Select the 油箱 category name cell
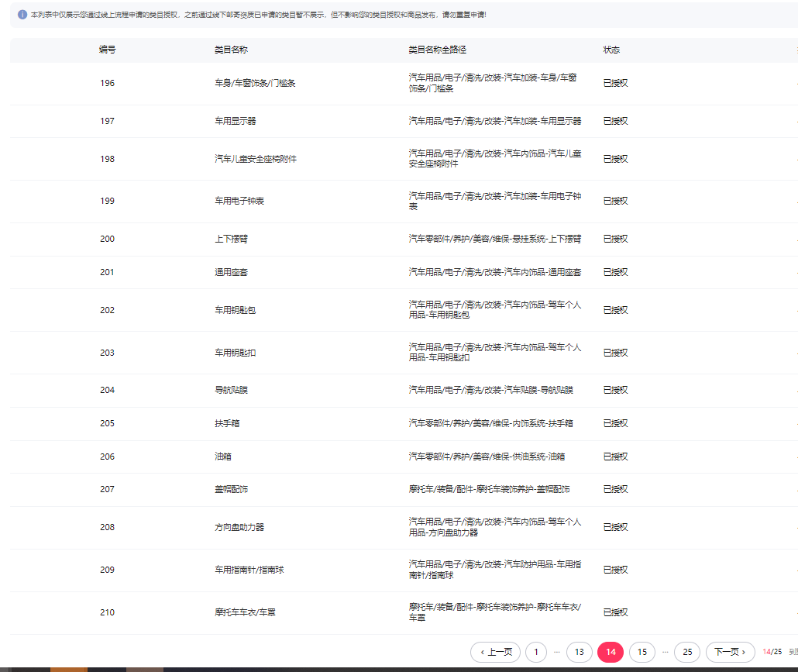This screenshot has height=672, width=798. pos(222,457)
